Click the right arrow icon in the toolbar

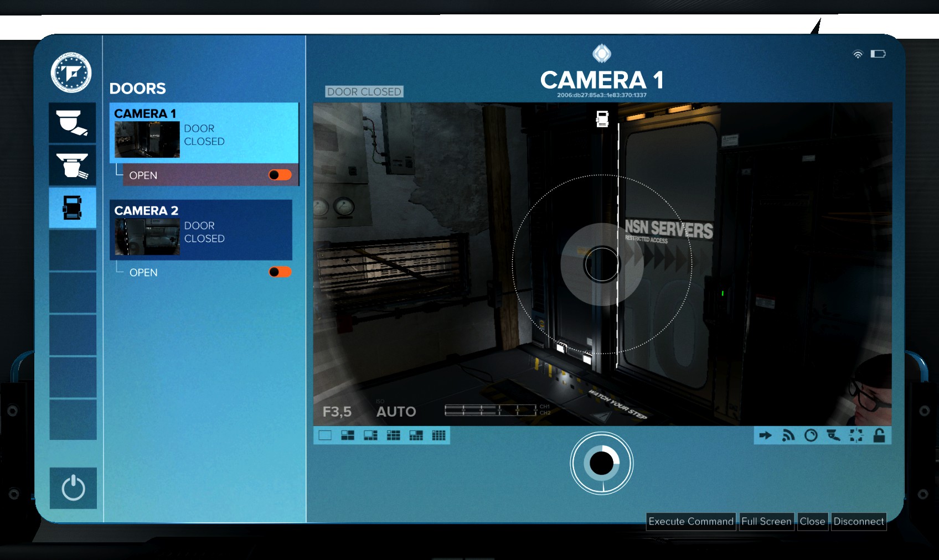[x=765, y=435]
